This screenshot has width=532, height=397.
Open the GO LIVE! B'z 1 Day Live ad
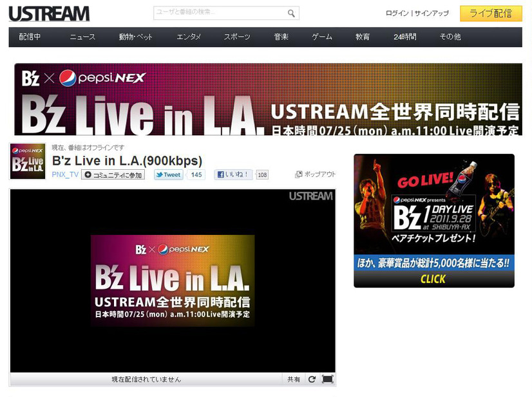point(434,221)
